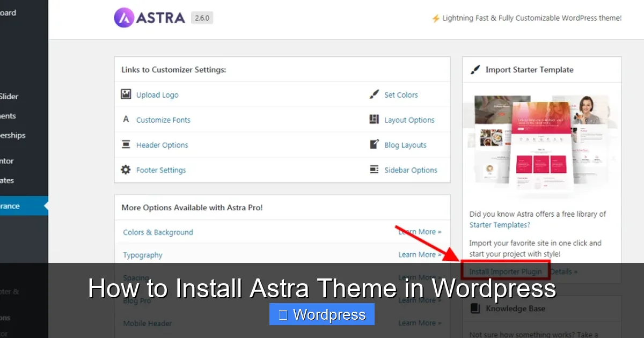Screen dimensions: 644x338
Task: Click the Sidebar Options icon
Action: click(x=374, y=170)
